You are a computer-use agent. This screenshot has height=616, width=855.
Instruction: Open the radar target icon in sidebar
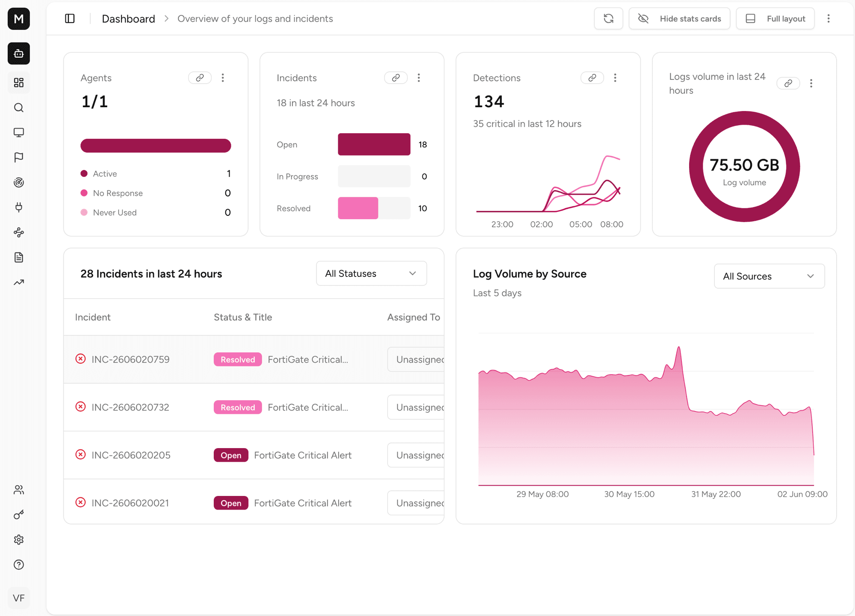point(19,182)
